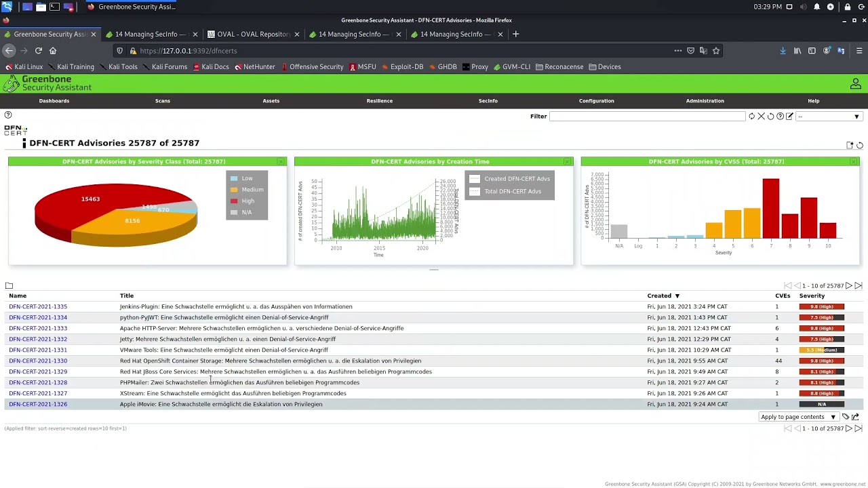The width and height of the screenshot is (868, 488).
Task: Open the Dashboards menu
Action: [x=54, y=101]
